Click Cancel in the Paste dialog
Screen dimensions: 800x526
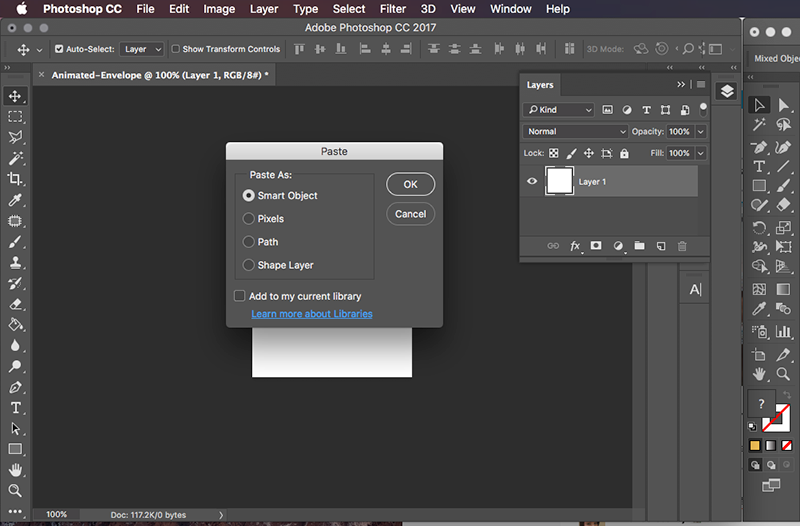tap(411, 214)
